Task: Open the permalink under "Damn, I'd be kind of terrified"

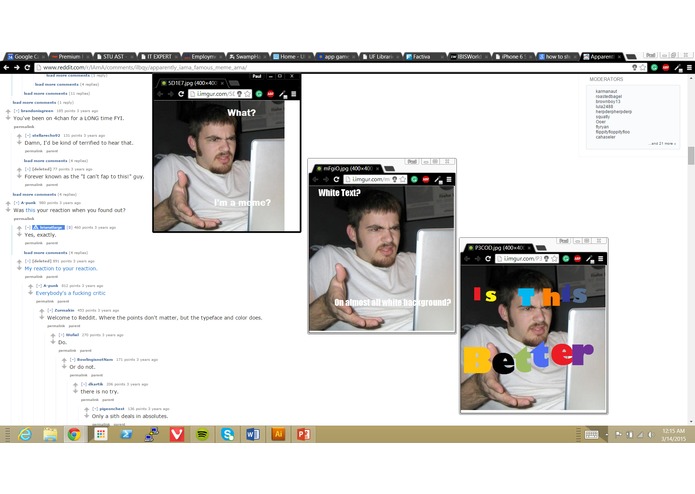Action: coord(34,152)
